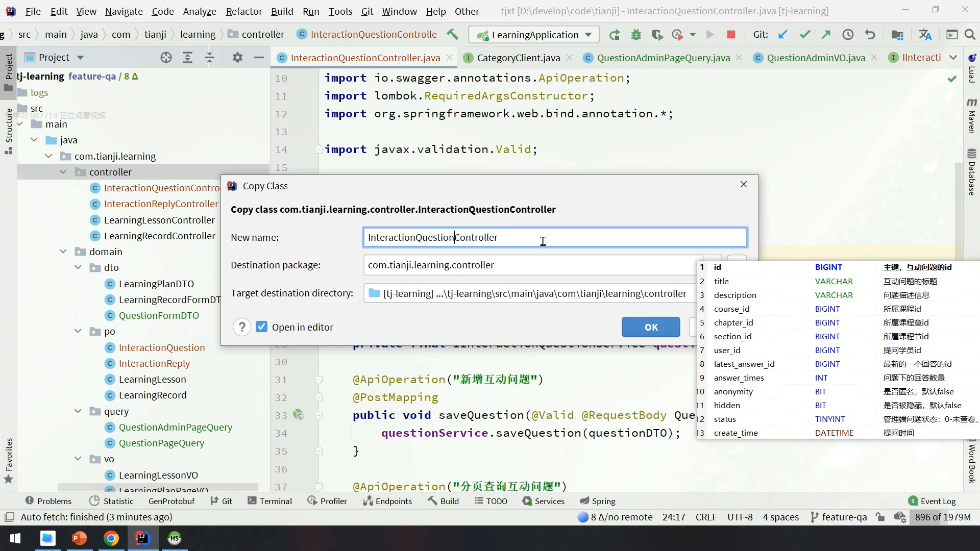This screenshot has width=980, height=551.
Task: Click OK in Copy Class dialog
Action: pos(651,327)
